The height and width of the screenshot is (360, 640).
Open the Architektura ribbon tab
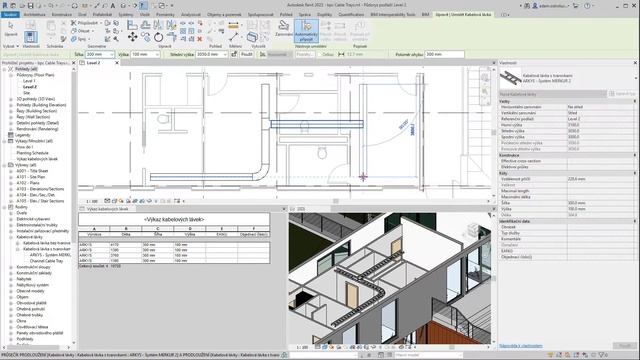pyautogui.click(x=34, y=15)
